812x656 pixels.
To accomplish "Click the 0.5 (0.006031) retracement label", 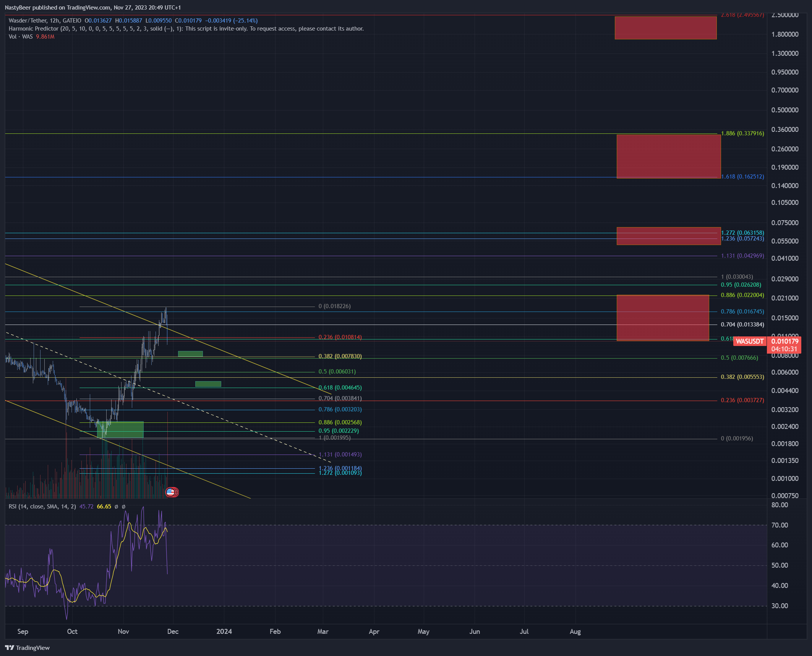I will pos(337,372).
